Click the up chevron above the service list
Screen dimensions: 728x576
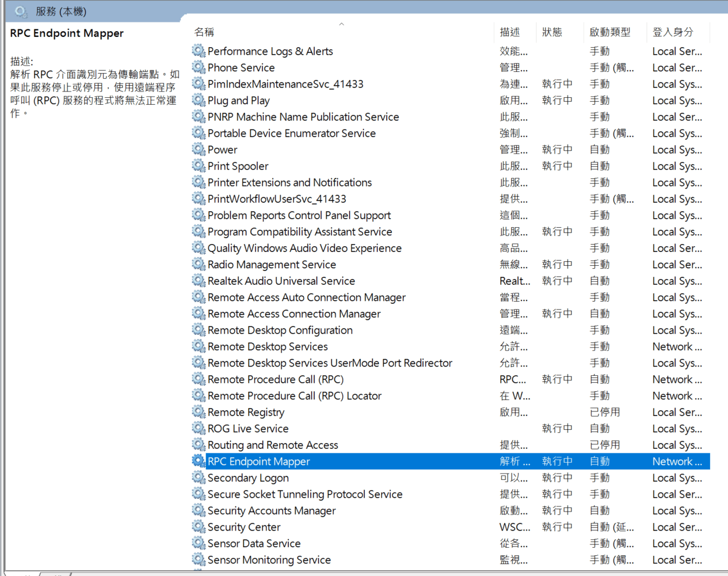tap(341, 24)
